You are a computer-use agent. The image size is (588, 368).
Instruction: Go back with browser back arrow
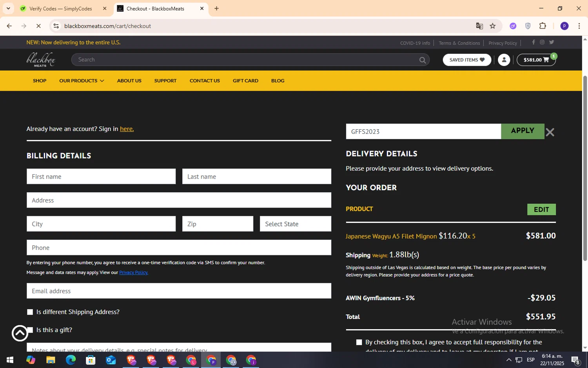pyautogui.click(x=9, y=26)
